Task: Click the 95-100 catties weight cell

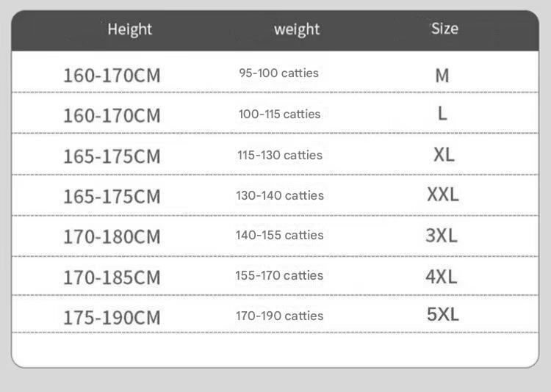Action: pos(278,73)
